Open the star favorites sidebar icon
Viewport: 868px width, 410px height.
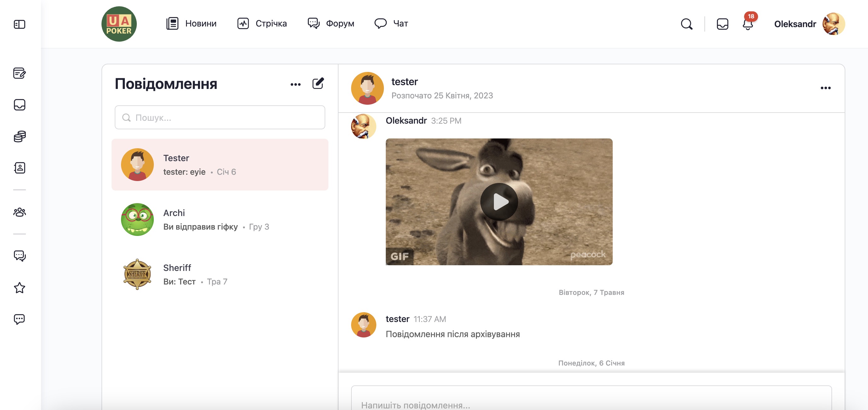click(20, 288)
